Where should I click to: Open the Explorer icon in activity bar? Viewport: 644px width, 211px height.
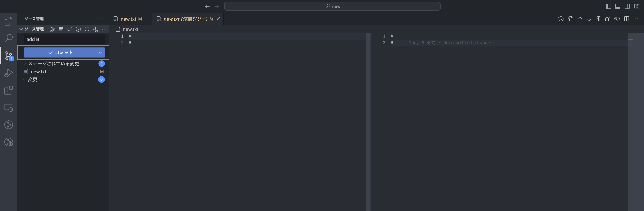(8, 21)
